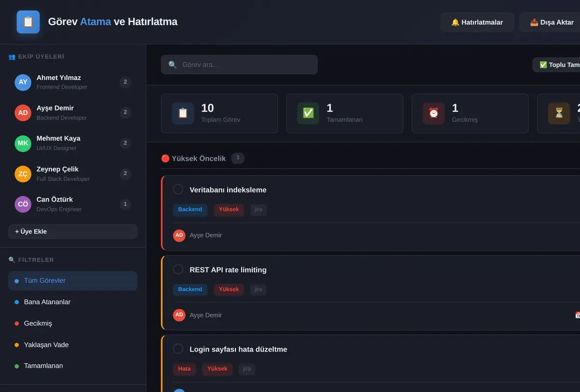
Task: Click AD avatar on Veritabanı indeksleme card
Action: click(179, 235)
